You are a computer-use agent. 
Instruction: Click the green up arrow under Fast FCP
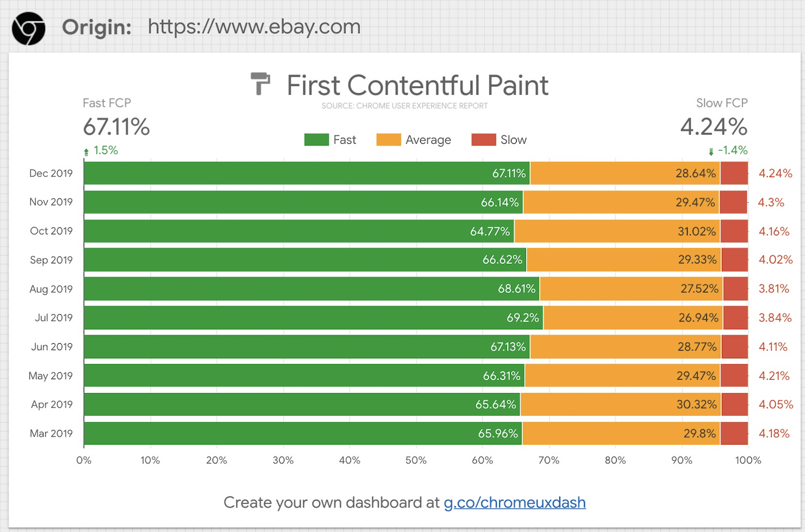(86, 152)
